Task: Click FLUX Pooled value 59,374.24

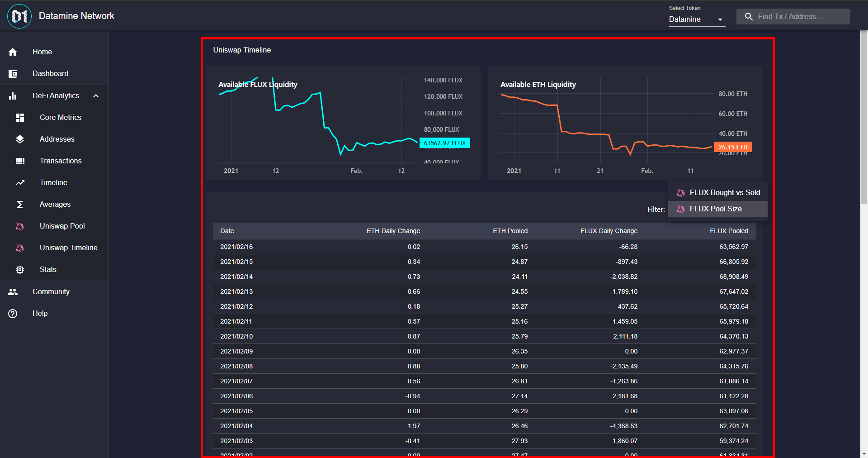Action: 734,441
